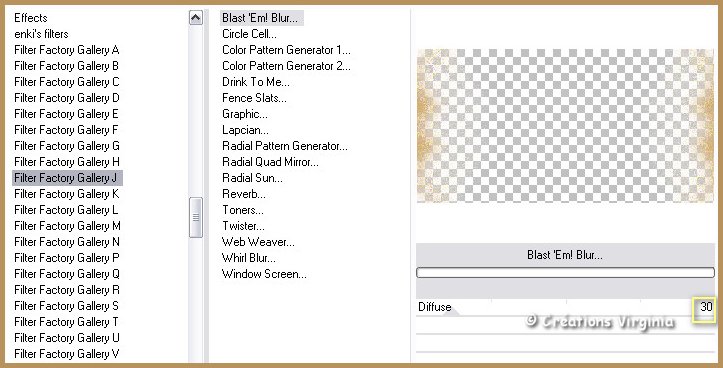This screenshot has height=368, width=723.
Task: Click the category list scrollbar thumb
Action: coord(196,217)
